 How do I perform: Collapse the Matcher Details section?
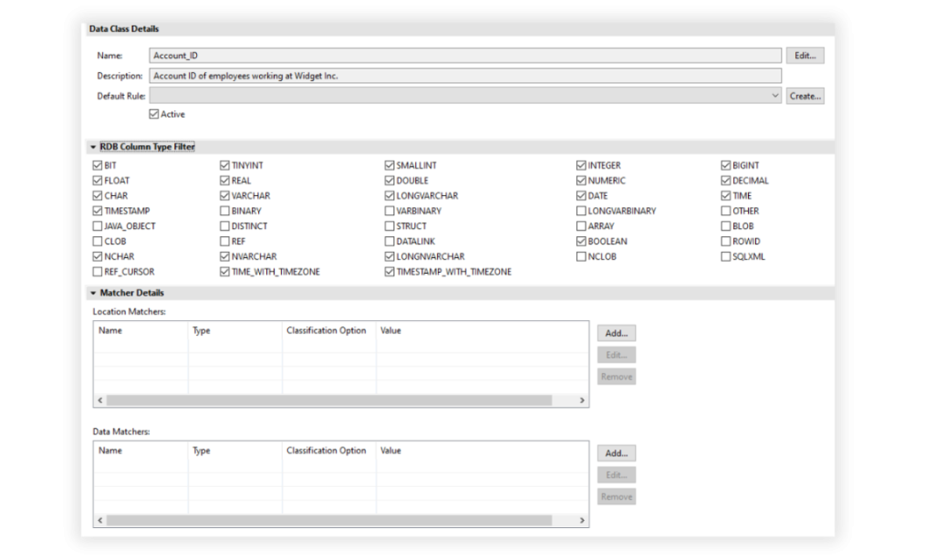(92, 293)
